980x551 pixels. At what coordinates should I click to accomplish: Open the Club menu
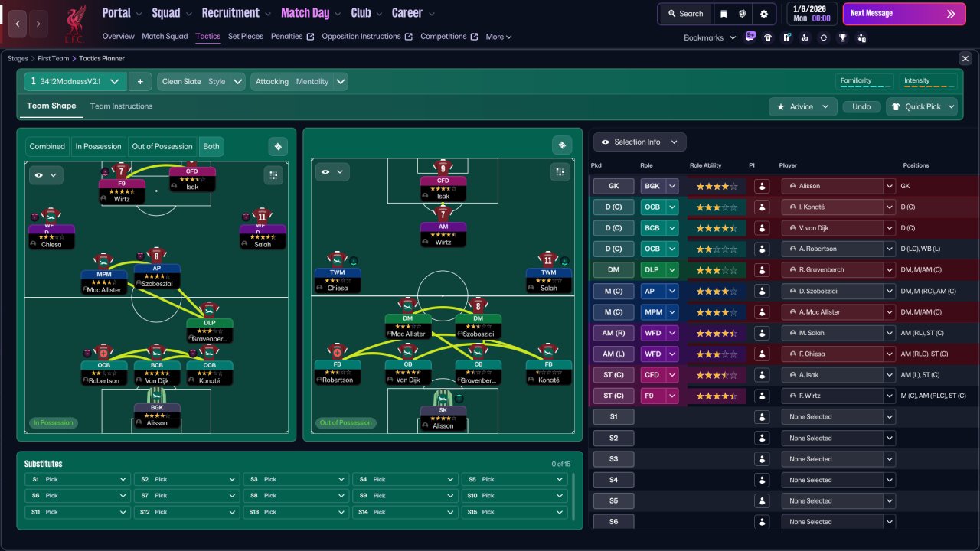tap(367, 13)
